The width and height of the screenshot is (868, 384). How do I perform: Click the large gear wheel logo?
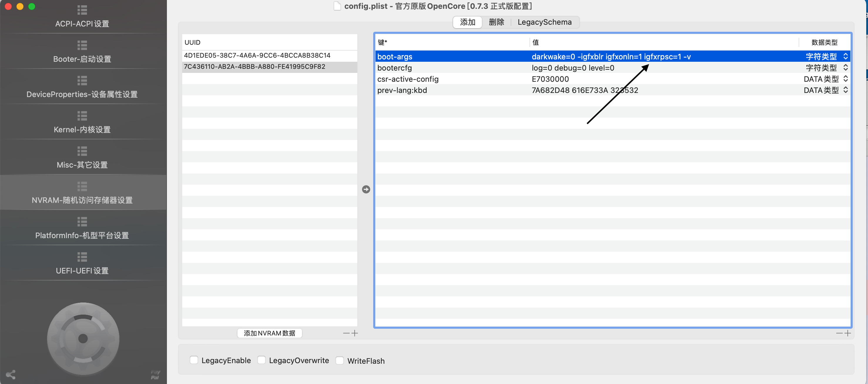(83, 338)
